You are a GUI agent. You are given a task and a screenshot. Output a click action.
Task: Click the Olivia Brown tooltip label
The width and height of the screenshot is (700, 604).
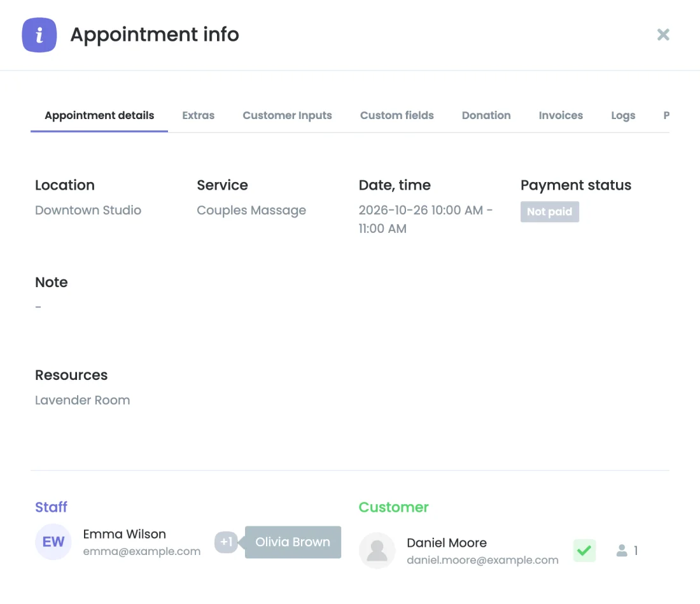(x=293, y=542)
